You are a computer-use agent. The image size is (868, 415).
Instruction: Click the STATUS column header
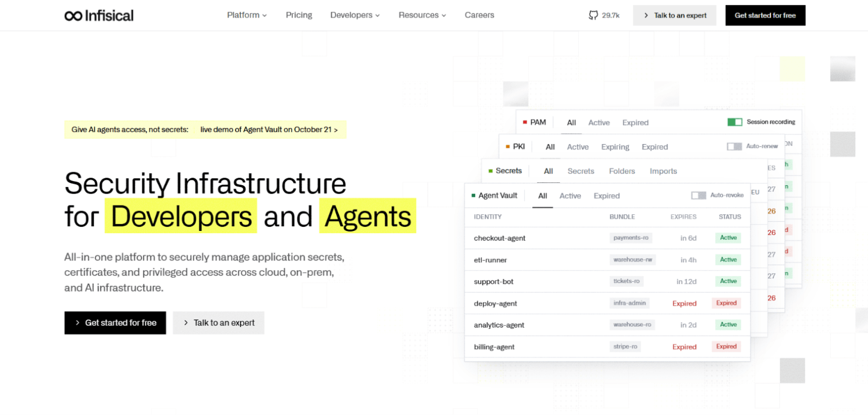[x=730, y=217]
